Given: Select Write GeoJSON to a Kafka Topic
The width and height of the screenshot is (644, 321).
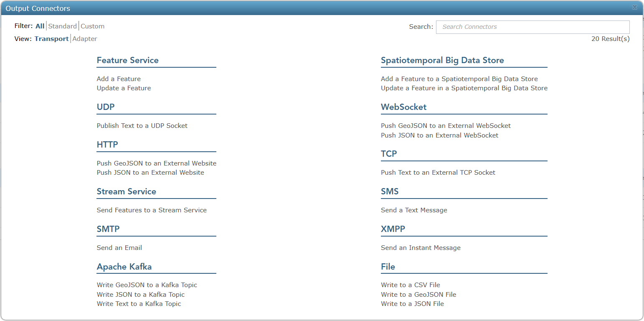Looking at the screenshot, I should point(147,285).
